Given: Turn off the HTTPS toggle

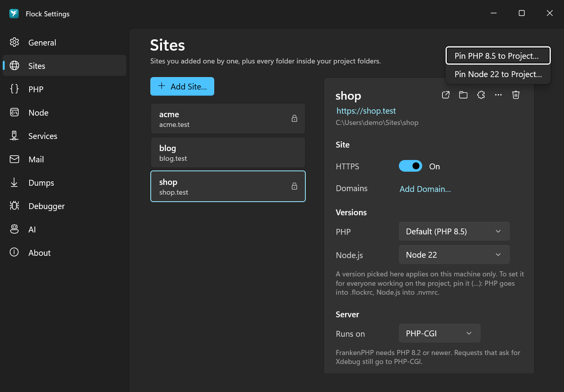Looking at the screenshot, I should pos(411,166).
